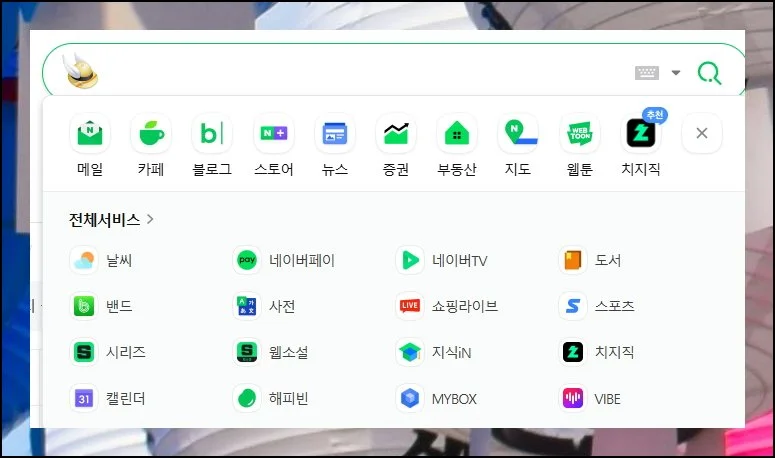Open the 블로그 (Blog) icon
Image resolution: width=775 pixels, height=458 pixels.
(212, 133)
